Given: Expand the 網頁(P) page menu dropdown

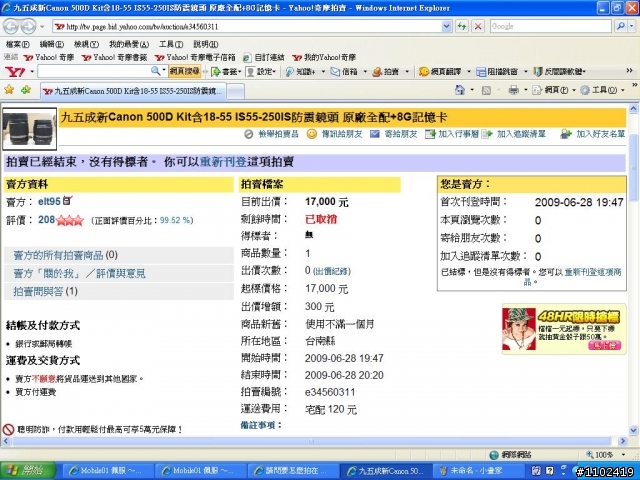Looking at the screenshot, I should pos(574,90).
